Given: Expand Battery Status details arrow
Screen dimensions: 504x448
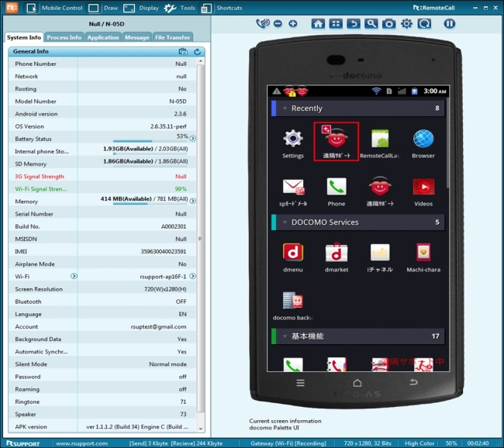Looking at the screenshot, I should [x=192, y=139].
